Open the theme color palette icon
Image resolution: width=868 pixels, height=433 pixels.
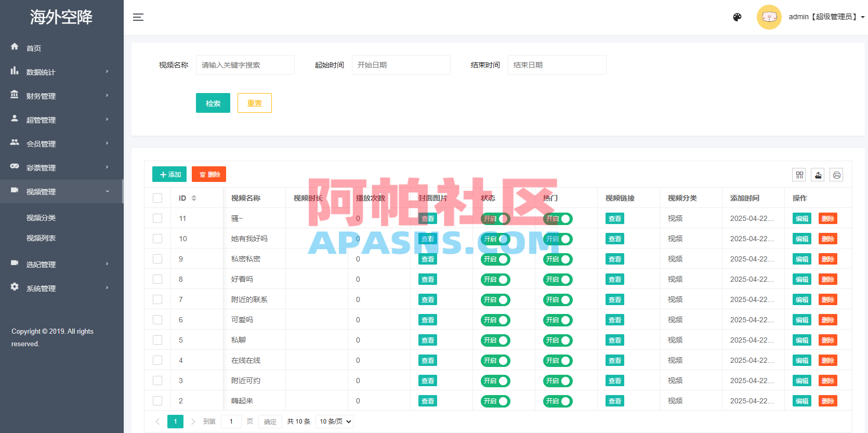737,17
